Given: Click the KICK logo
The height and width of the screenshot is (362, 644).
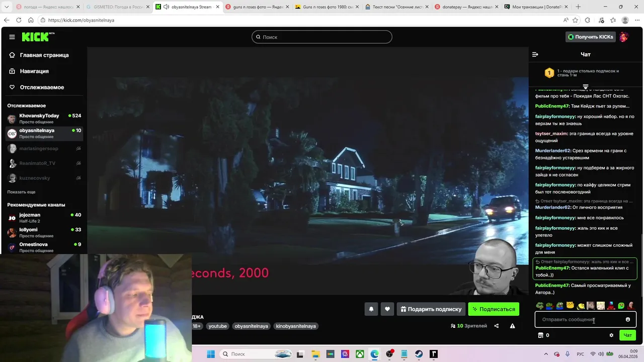Looking at the screenshot, I should point(38,37).
